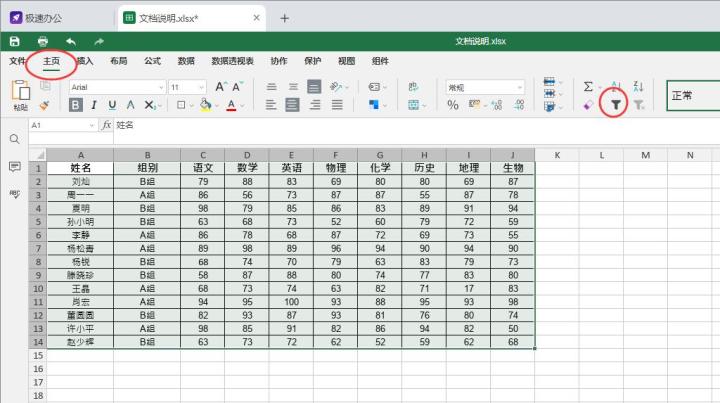Viewport: 720px width, 403px height.
Task: Click the percent style icon
Action: (452, 104)
